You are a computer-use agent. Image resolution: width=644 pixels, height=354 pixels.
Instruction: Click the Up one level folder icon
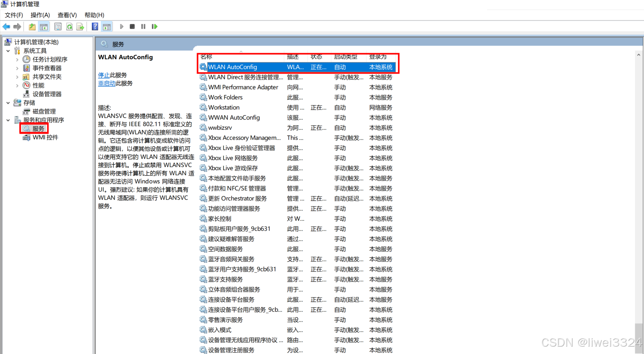[32, 27]
